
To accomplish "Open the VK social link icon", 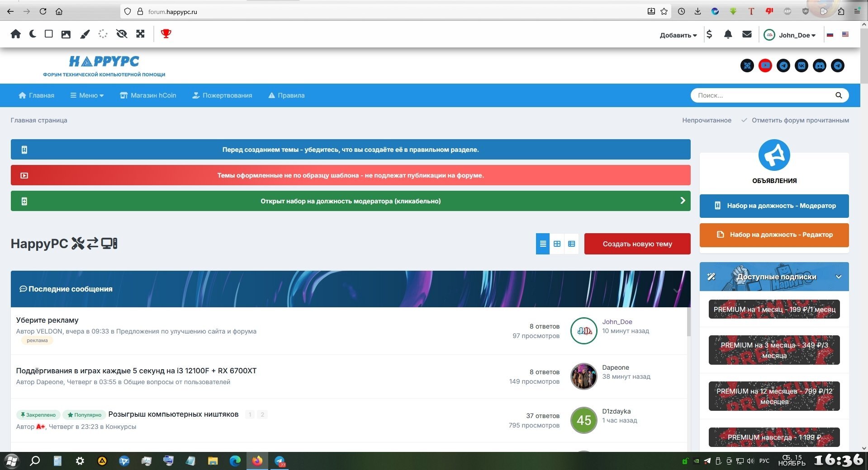I will [801, 66].
